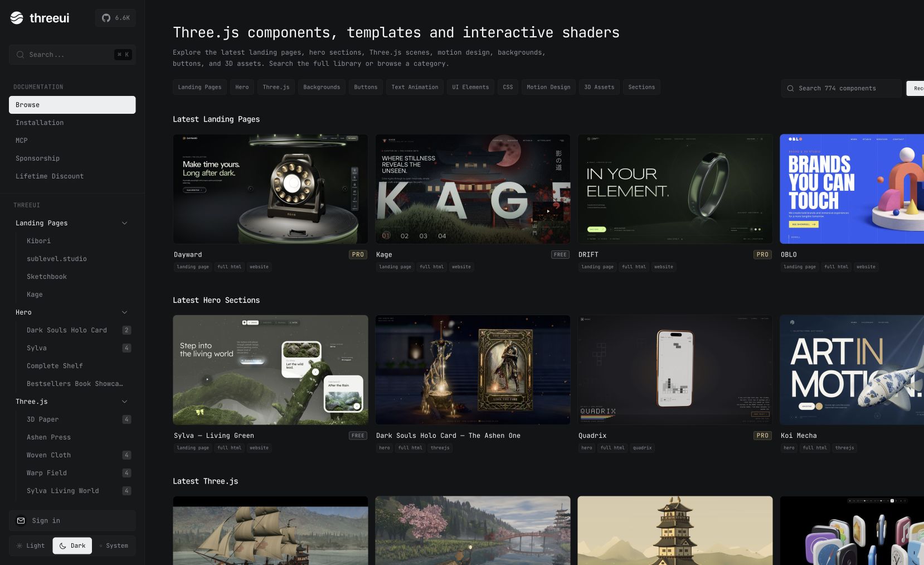
Task: Open the Kage landing page thumbnail
Action: [473, 189]
